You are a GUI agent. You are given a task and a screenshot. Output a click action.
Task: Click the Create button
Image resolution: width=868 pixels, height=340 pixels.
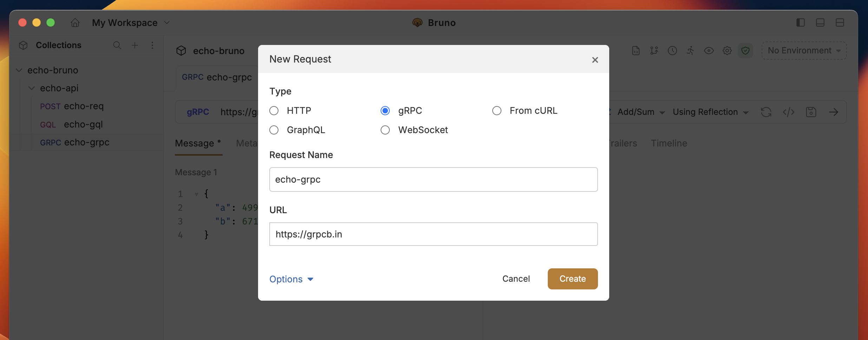click(572, 279)
